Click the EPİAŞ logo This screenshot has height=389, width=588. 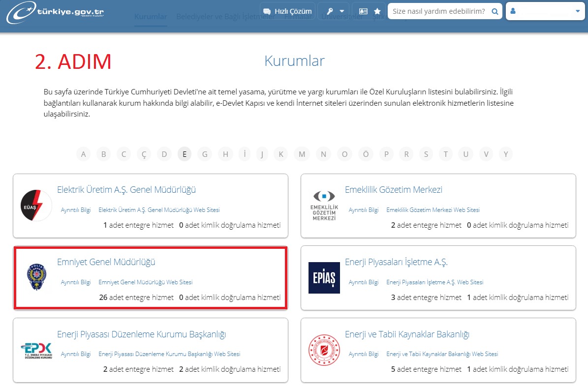coord(324,278)
